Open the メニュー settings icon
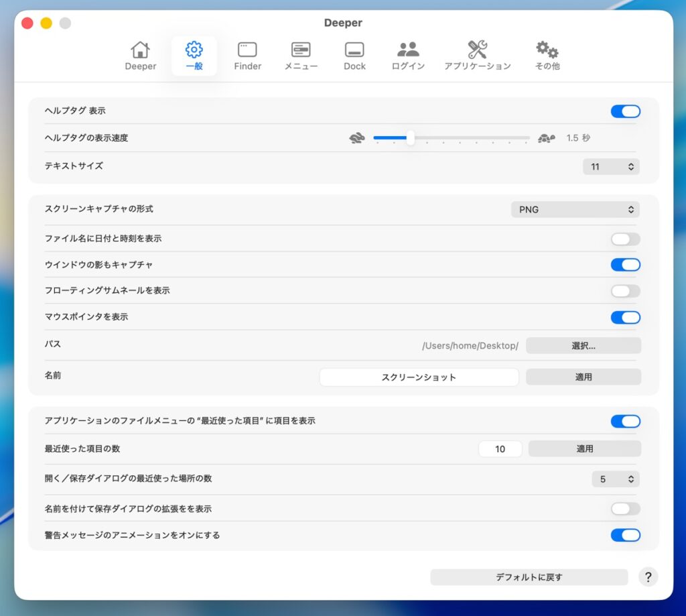This screenshot has width=686, height=616. tap(301, 50)
